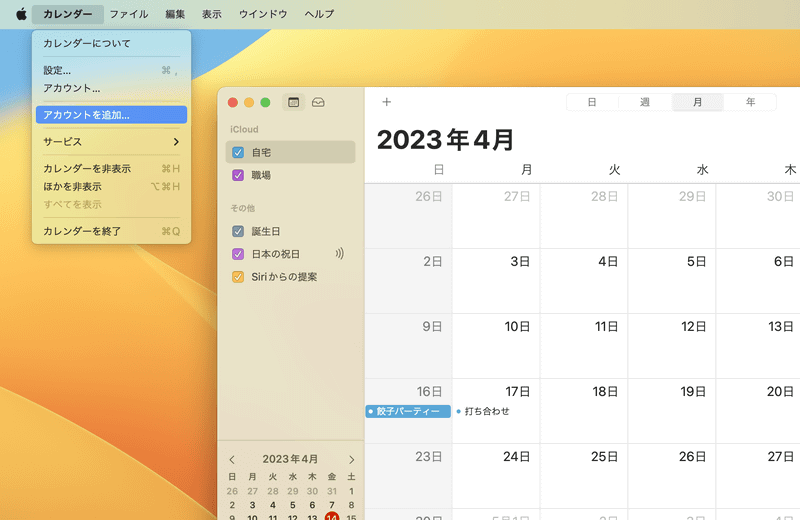Image resolution: width=800 pixels, height=520 pixels.
Task: Open the 餃子パーティー event
Action: (408, 411)
